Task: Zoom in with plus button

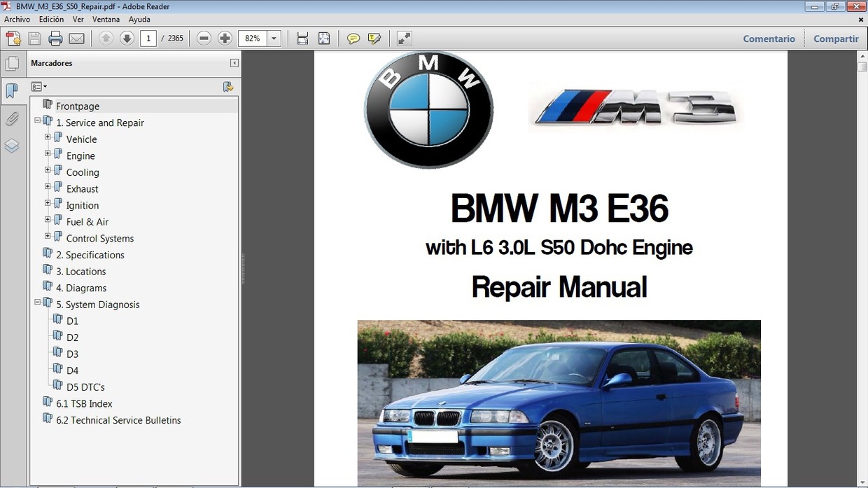Action: pyautogui.click(x=225, y=39)
